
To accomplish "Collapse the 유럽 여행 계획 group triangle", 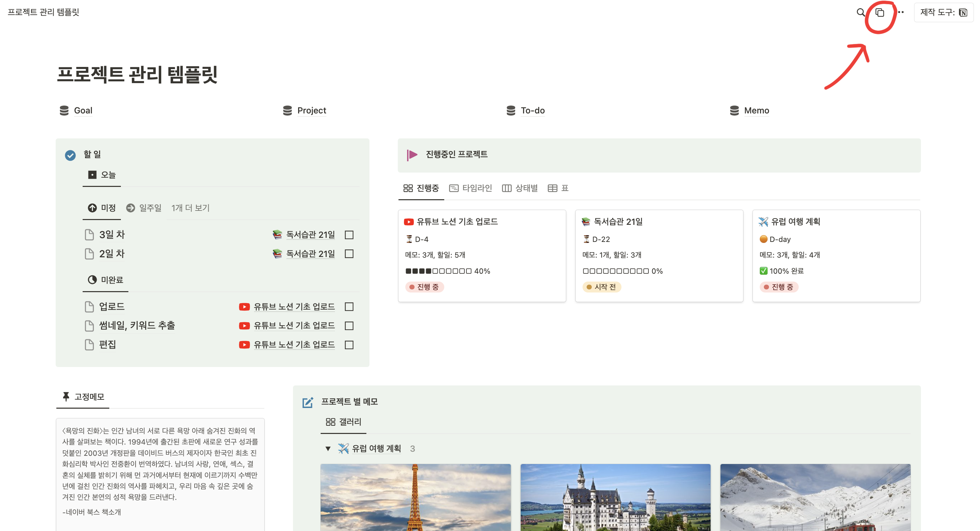I will (x=328, y=448).
